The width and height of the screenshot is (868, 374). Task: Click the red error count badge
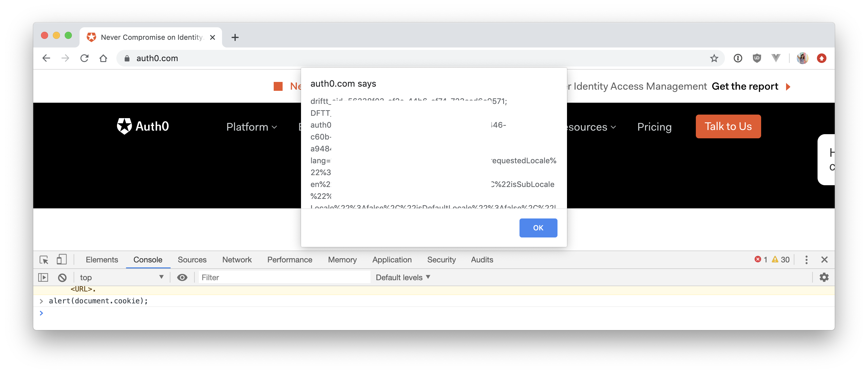pos(761,259)
